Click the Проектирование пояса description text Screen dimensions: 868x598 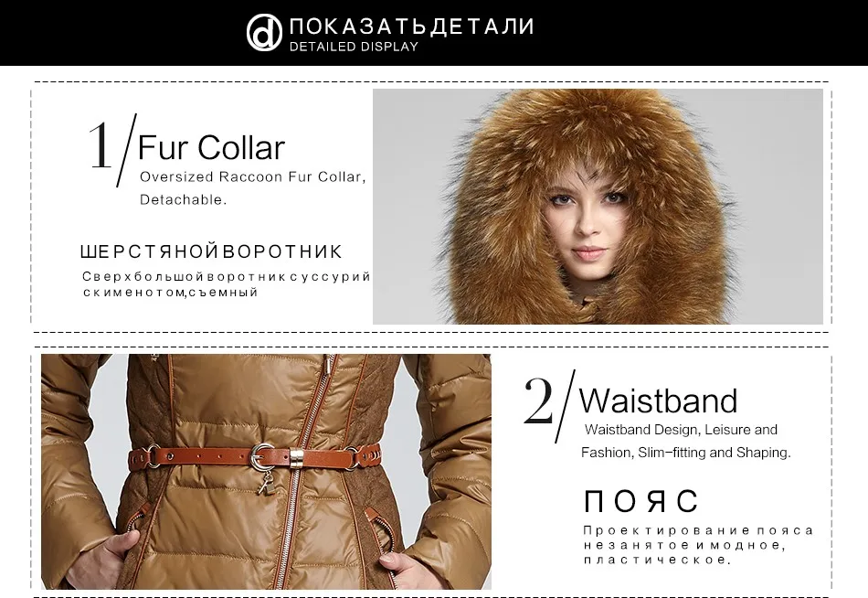697,545
